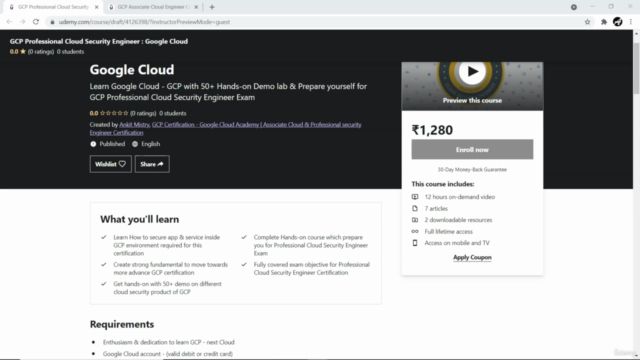The image size is (640, 360).
Task: Reload the Udemy page
Action: (36, 22)
